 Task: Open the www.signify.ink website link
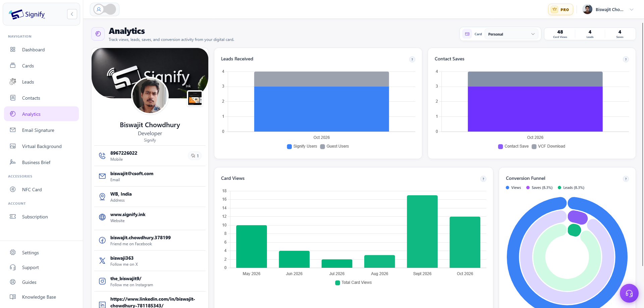[128, 214]
